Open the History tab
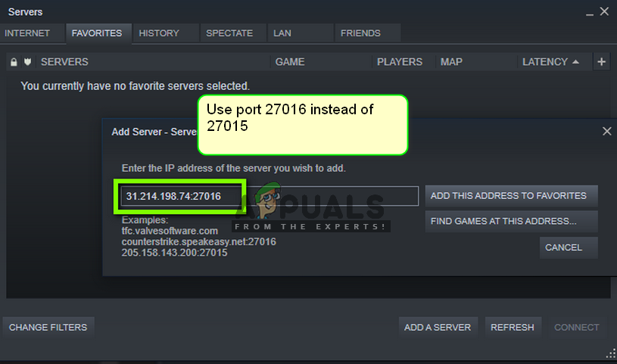Screen dimensions: 617x364 click(x=166, y=33)
